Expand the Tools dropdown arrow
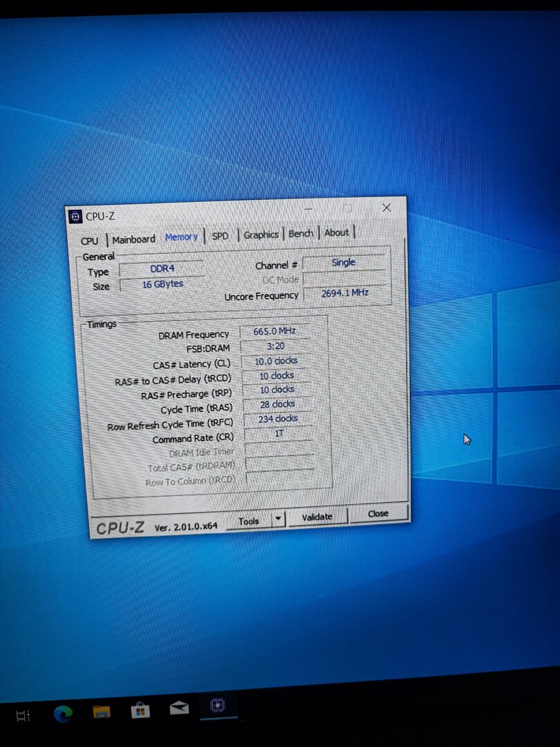 click(279, 519)
